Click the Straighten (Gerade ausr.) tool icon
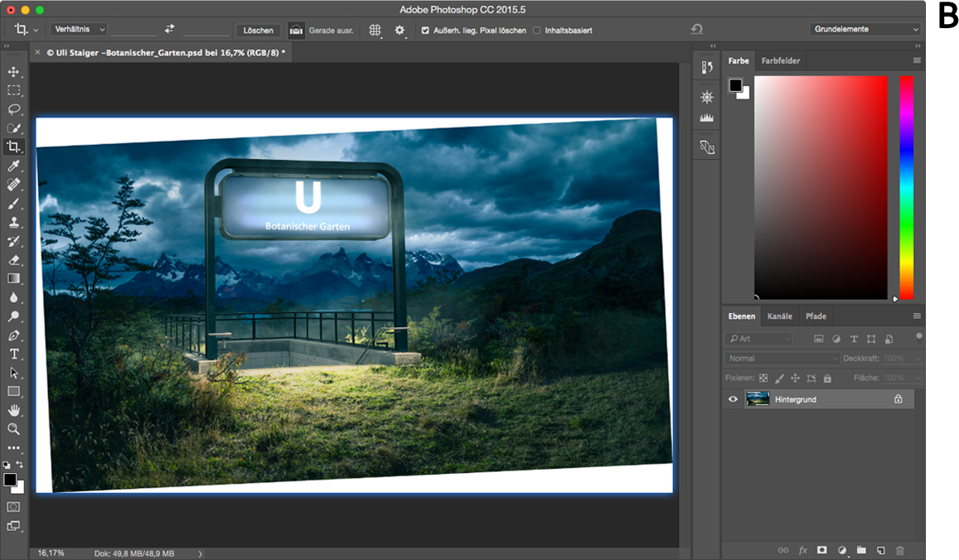 pyautogui.click(x=296, y=30)
